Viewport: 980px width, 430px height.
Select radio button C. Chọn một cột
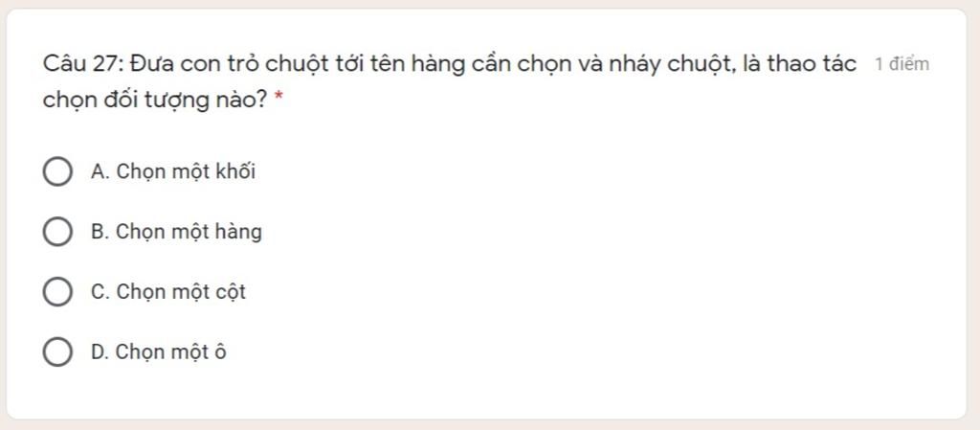(57, 292)
